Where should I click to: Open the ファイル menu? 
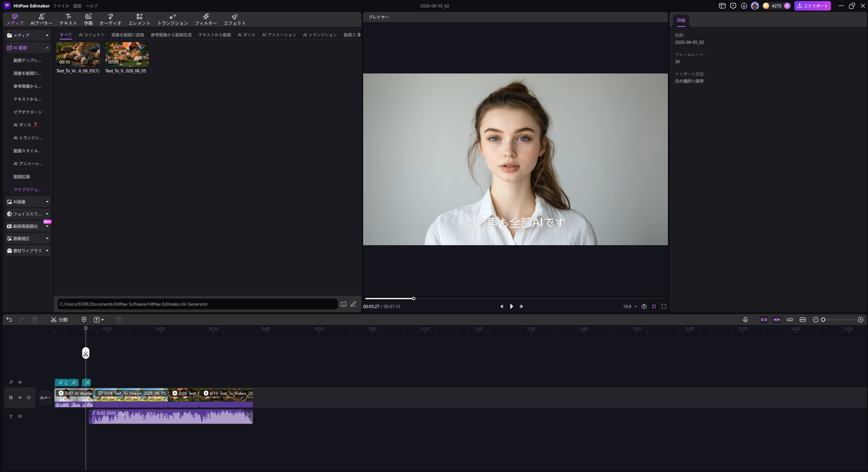[x=61, y=6]
